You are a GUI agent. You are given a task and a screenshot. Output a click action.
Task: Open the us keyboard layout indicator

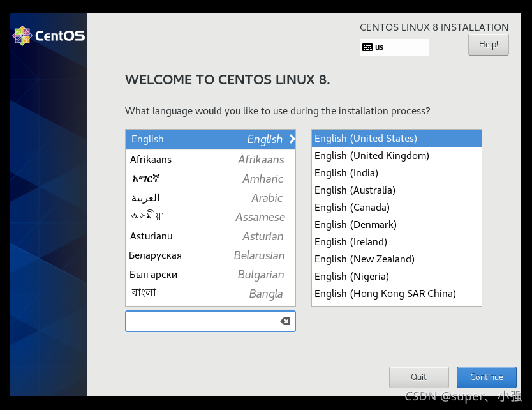394,47
